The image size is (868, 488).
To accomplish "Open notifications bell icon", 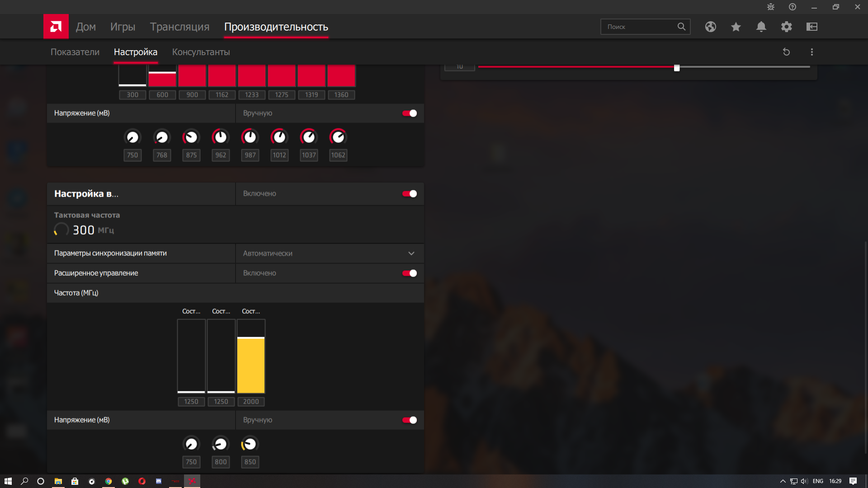I will coord(761,27).
